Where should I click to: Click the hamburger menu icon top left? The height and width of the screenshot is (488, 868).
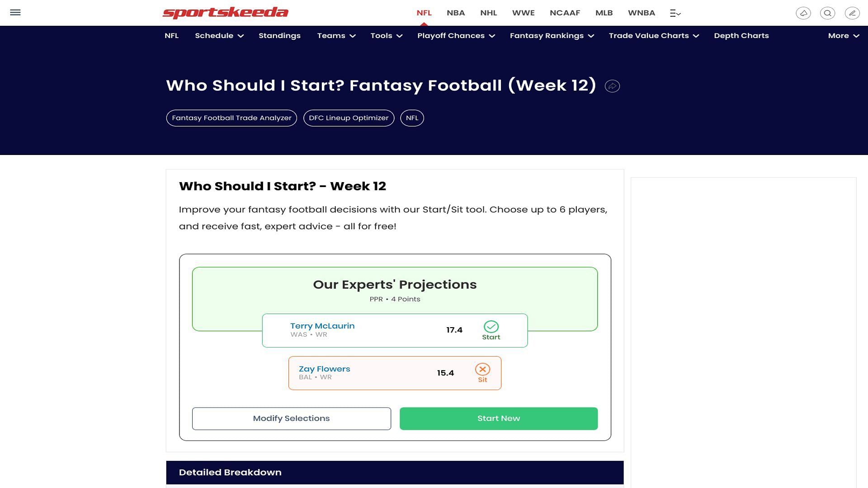pos(15,13)
